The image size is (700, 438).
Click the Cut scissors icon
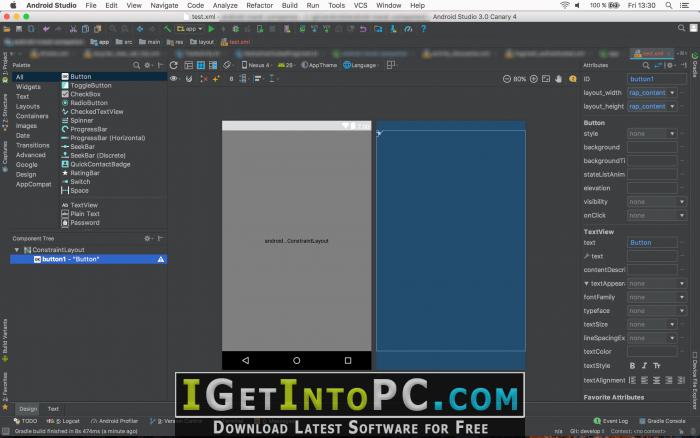coord(73,29)
